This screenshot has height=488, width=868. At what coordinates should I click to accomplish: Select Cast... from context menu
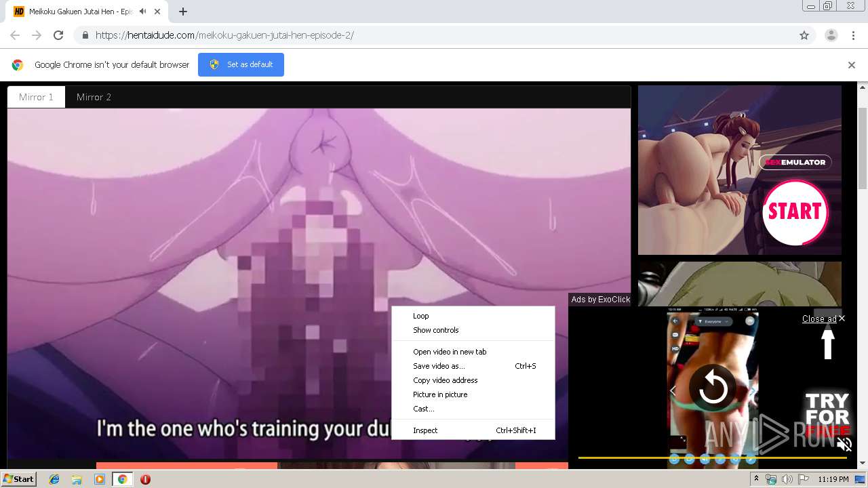pos(473,409)
